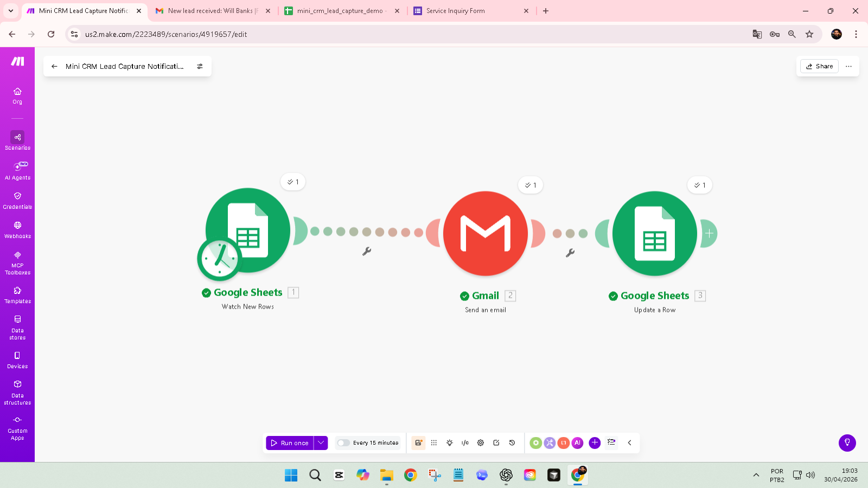Show hidden system tray icons
This screenshot has height=488, width=868.
coord(756,475)
